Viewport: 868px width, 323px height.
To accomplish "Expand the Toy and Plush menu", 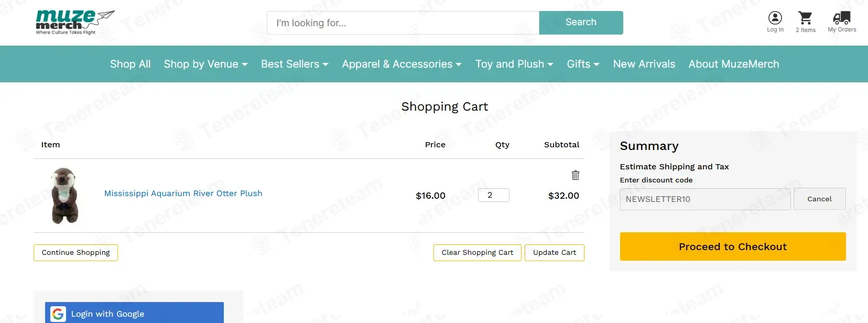I will tap(514, 64).
